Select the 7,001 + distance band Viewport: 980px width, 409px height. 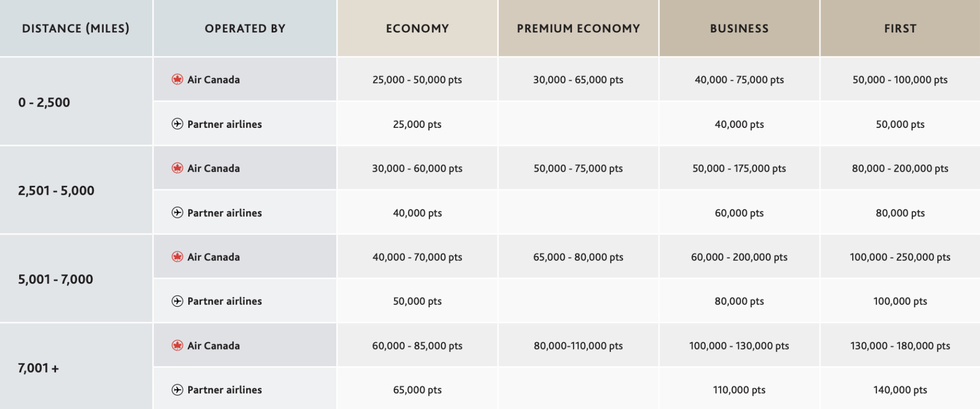[x=38, y=368]
